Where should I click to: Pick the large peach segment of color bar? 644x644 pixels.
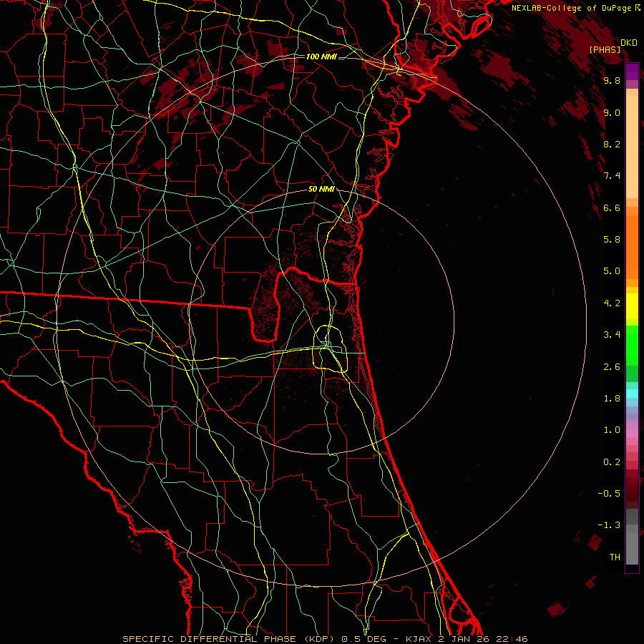coord(632,148)
